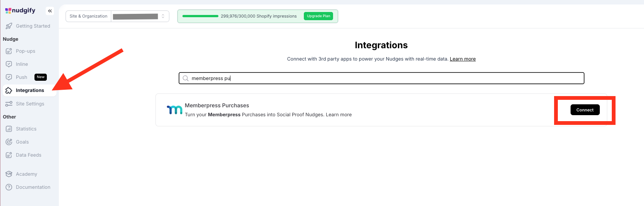Screen dimensions: 644x206
Task: Open Documentation from sidebar
Action: pyautogui.click(x=33, y=187)
